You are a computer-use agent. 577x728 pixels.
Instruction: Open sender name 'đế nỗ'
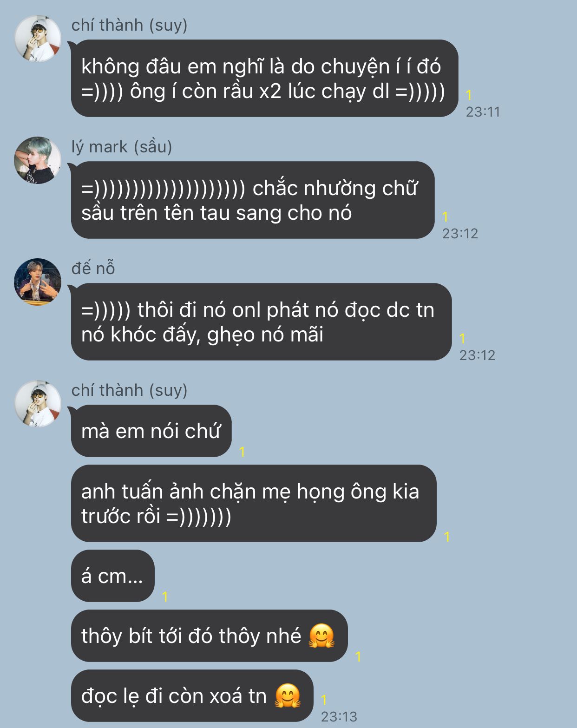(93, 269)
